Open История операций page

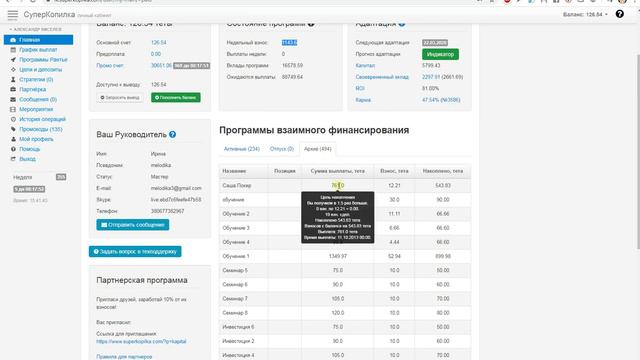[x=42, y=119]
